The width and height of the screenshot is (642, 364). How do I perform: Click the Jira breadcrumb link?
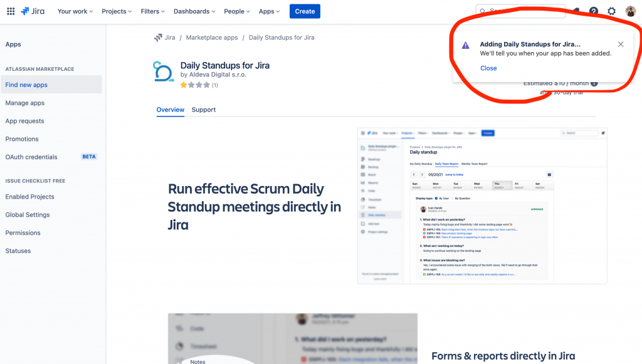point(170,38)
